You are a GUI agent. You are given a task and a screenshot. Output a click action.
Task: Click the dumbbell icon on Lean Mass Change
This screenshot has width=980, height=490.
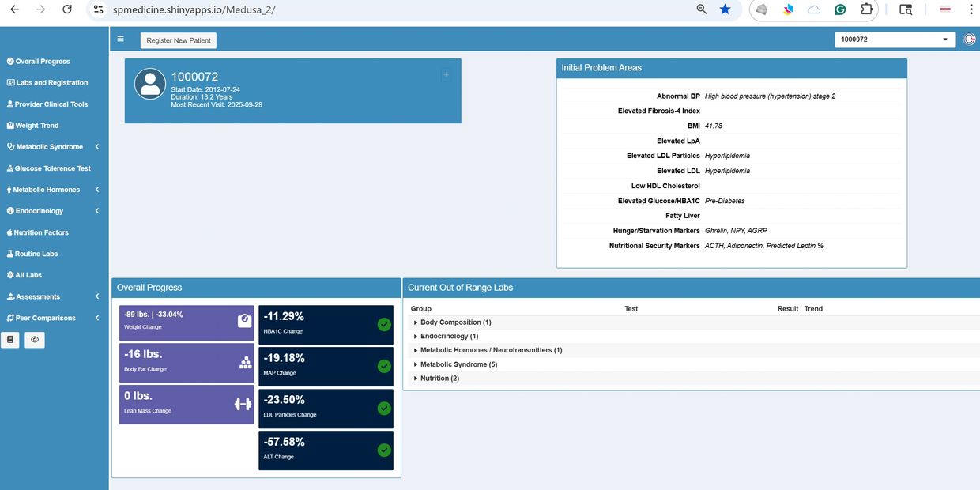(x=243, y=404)
